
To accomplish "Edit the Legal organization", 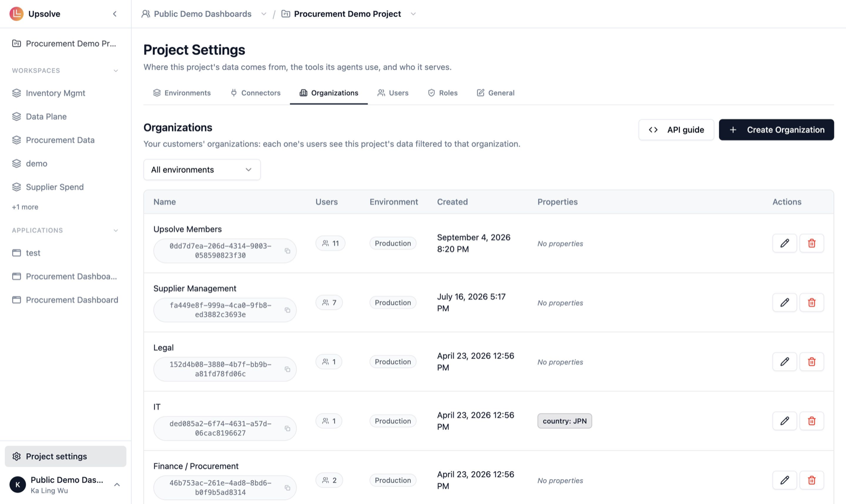I will pos(785,361).
